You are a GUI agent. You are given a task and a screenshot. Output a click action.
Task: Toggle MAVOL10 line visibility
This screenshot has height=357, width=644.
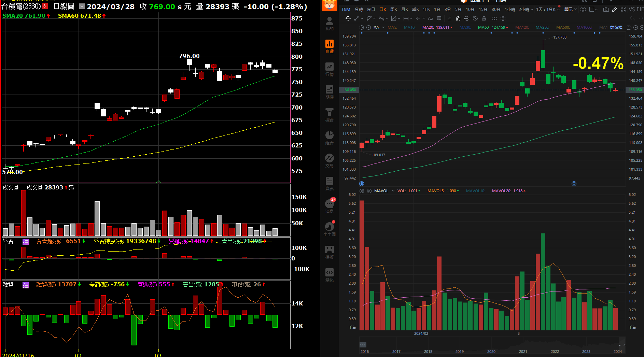475,191
